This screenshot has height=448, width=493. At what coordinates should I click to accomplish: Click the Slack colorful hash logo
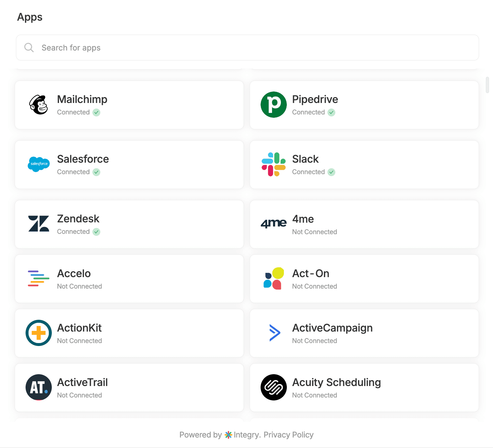274,164
